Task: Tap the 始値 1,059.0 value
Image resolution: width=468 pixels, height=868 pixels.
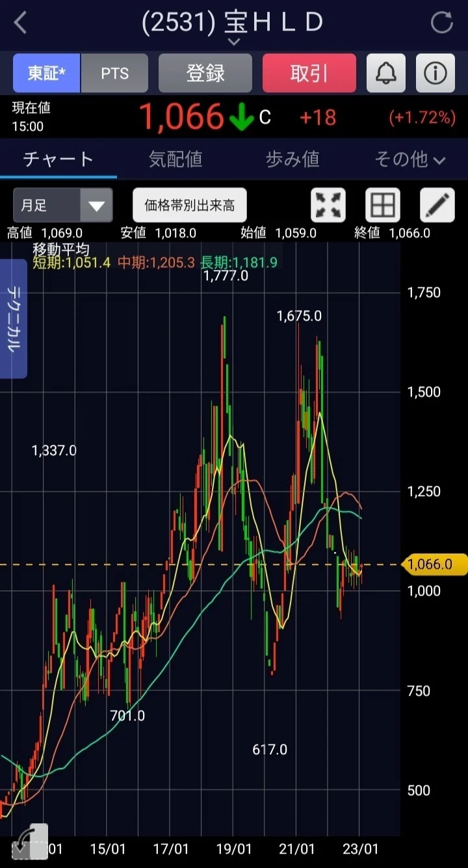Action: pos(278,233)
